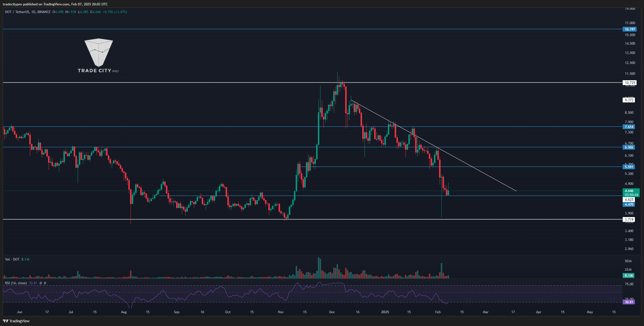Viewport: 644px width, 326px height.
Task: Click the 6.502 price level label
Action: click(629, 147)
